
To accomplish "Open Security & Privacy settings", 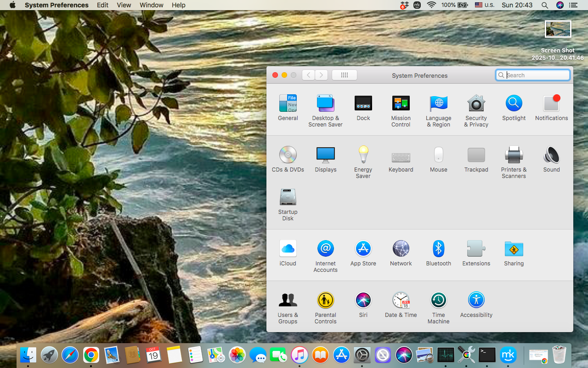I will pos(476,103).
